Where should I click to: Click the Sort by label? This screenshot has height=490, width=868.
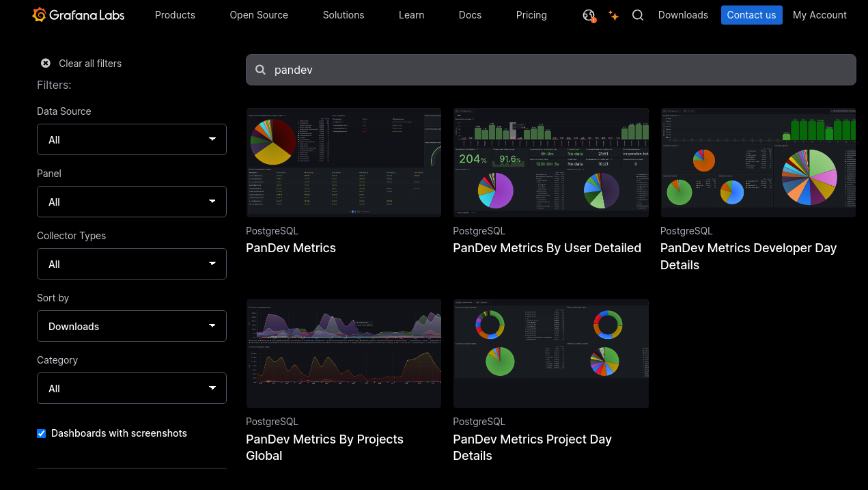tap(53, 297)
